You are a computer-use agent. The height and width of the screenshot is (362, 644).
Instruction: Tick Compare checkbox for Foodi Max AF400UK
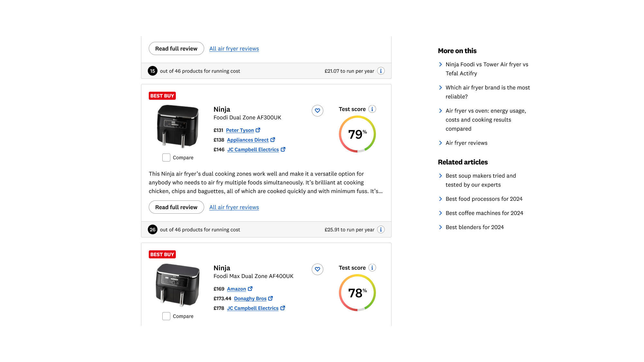[166, 316]
